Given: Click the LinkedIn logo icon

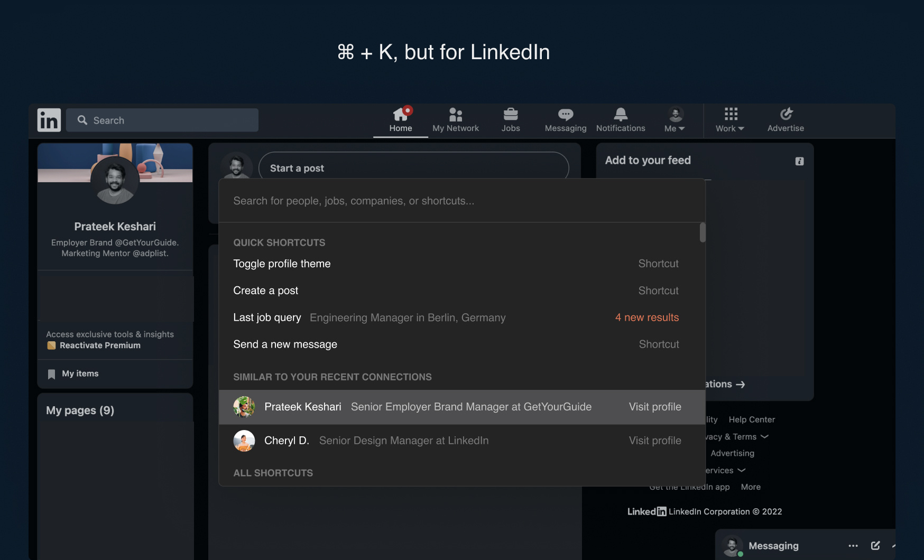Looking at the screenshot, I should [x=49, y=120].
